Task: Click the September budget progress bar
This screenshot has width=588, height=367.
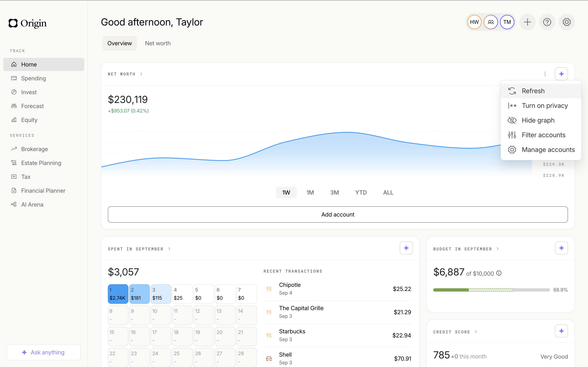Action: [491, 290]
